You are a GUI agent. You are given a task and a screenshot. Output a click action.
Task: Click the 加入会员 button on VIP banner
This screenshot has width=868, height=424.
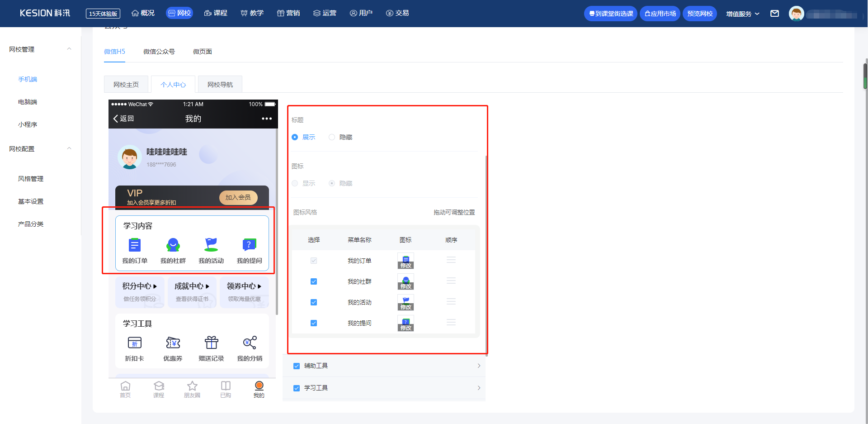(238, 197)
